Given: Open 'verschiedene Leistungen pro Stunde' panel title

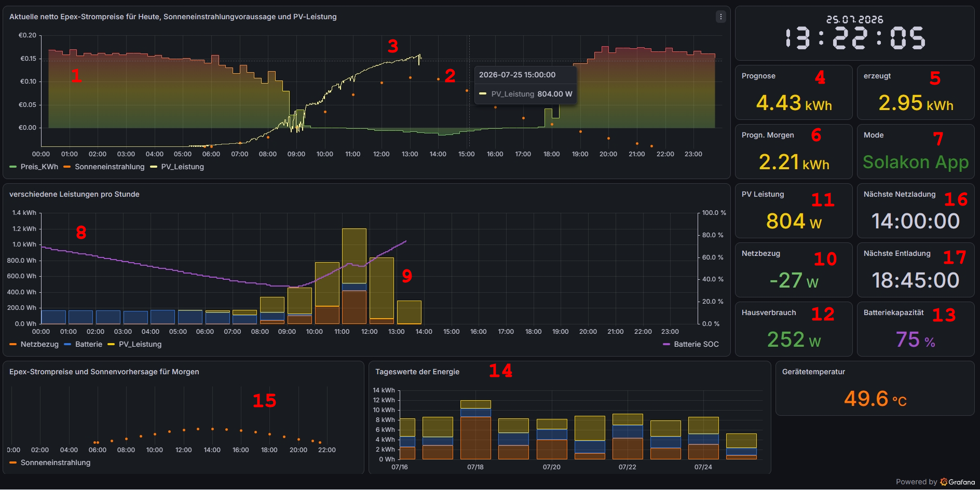Looking at the screenshot, I should click(74, 194).
